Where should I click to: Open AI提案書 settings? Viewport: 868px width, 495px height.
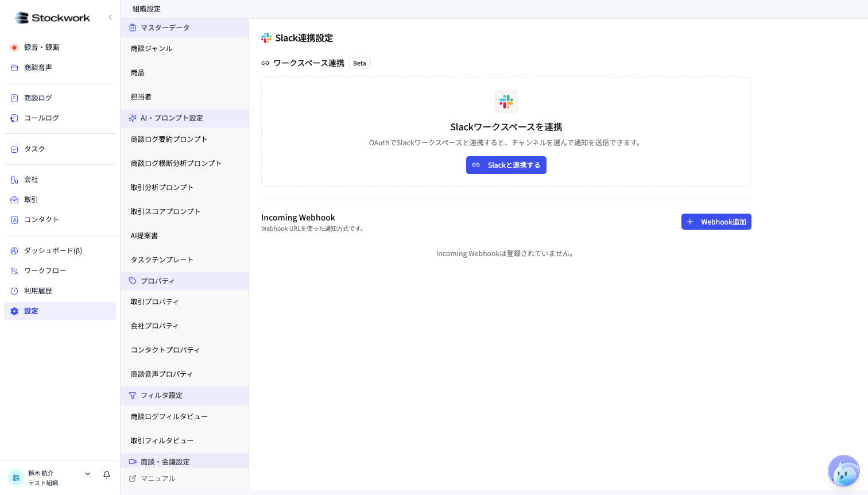point(184,236)
